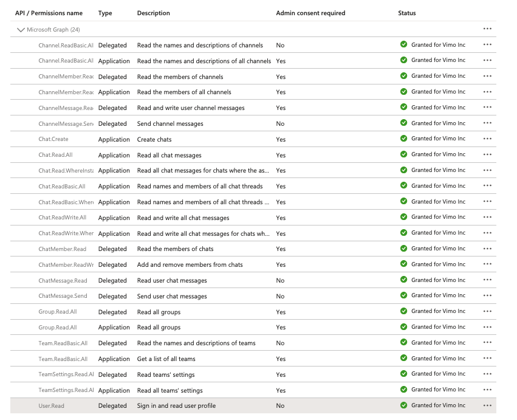This screenshot has width=517, height=420.
Task: Open the ChatMember.Read permission link
Action: point(63,249)
